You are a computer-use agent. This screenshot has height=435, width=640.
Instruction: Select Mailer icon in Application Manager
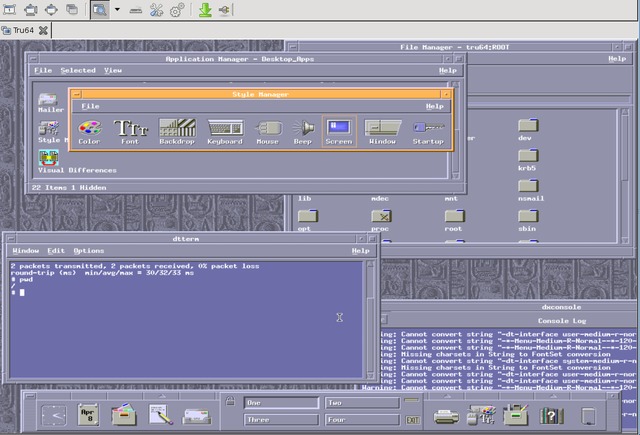point(50,102)
